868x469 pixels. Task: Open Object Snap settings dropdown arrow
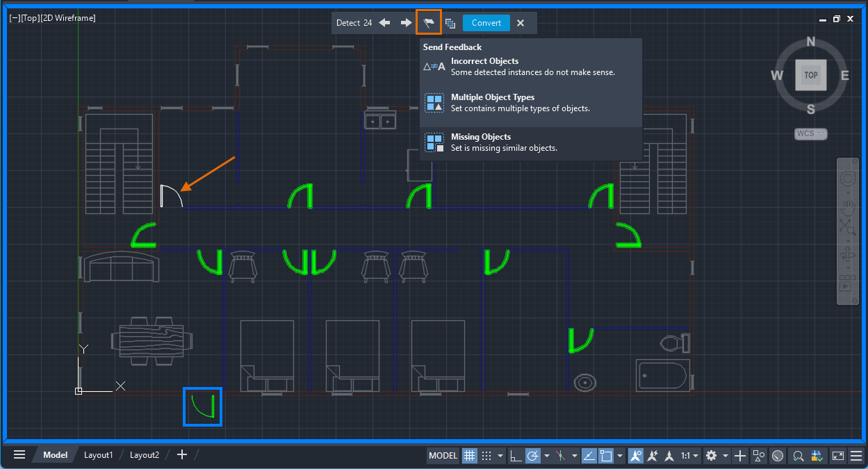pyautogui.click(x=619, y=456)
